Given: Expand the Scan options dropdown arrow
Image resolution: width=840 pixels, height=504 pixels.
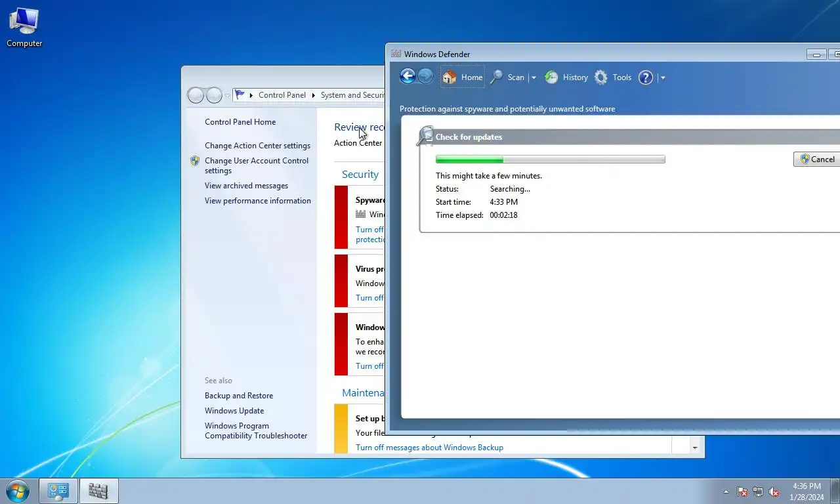Looking at the screenshot, I should (x=534, y=77).
